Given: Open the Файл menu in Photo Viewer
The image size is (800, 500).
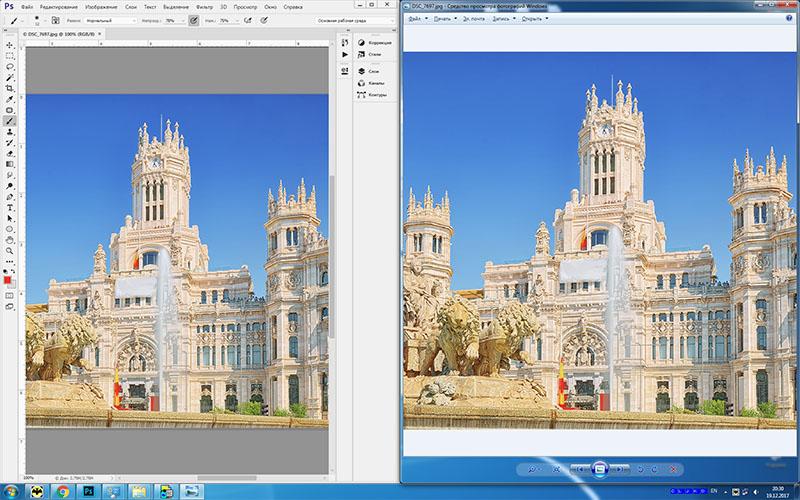Looking at the screenshot, I should point(417,18).
